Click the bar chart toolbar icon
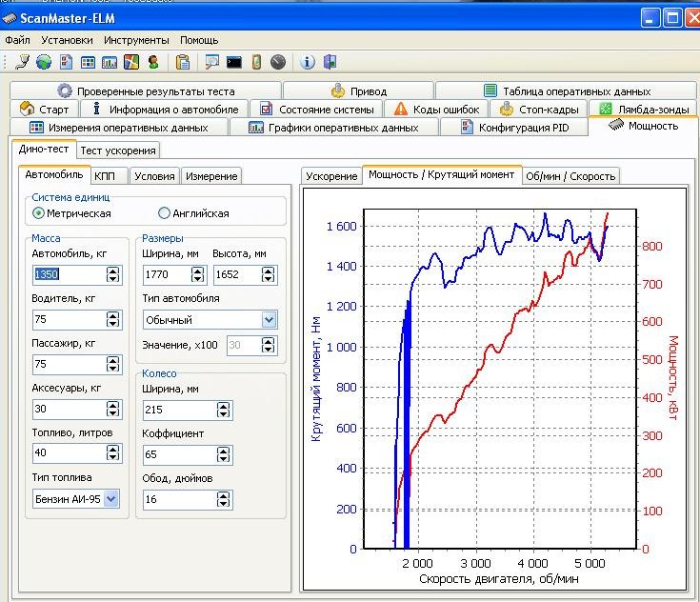 click(109, 62)
